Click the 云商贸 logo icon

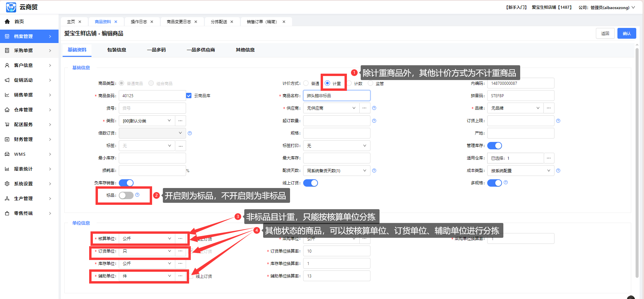pyautogui.click(x=11, y=7)
